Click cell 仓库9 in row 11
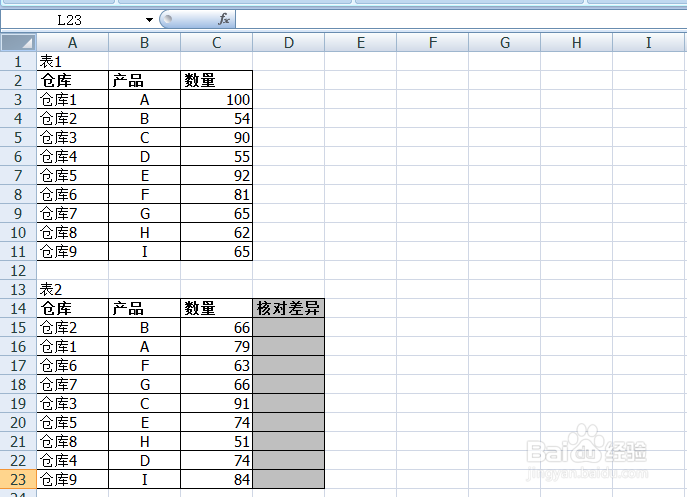This screenshot has height=497, width=687. click(x=72, y=252)
